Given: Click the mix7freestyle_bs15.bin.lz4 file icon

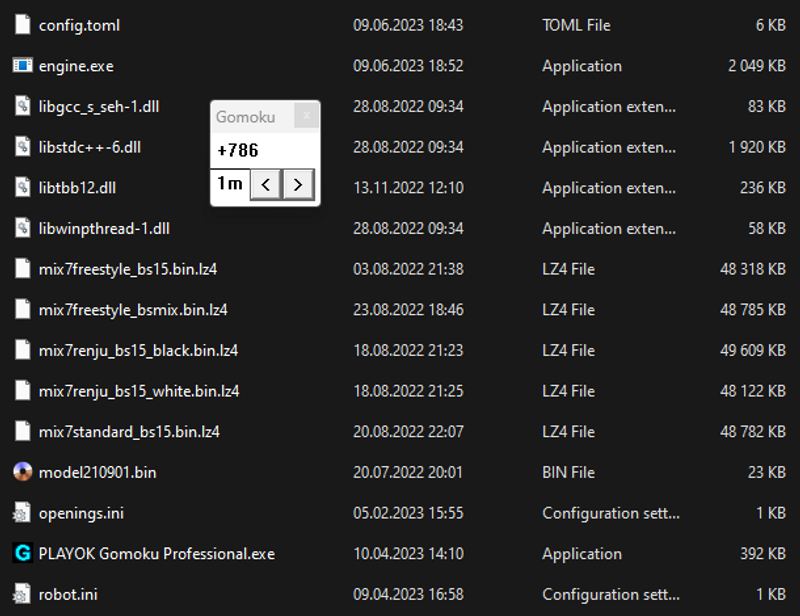Looking at the screenshot, I should pos(22,268).
